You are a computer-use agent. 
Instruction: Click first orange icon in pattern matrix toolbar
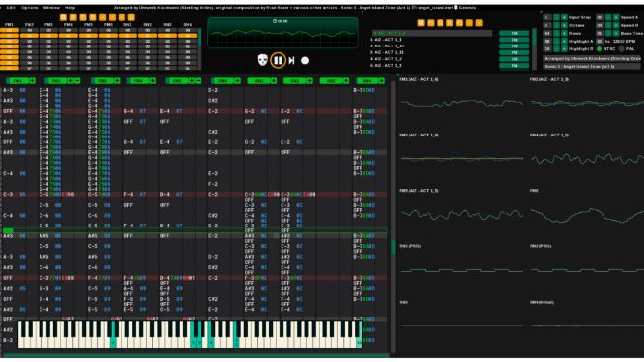click(63, 17)
